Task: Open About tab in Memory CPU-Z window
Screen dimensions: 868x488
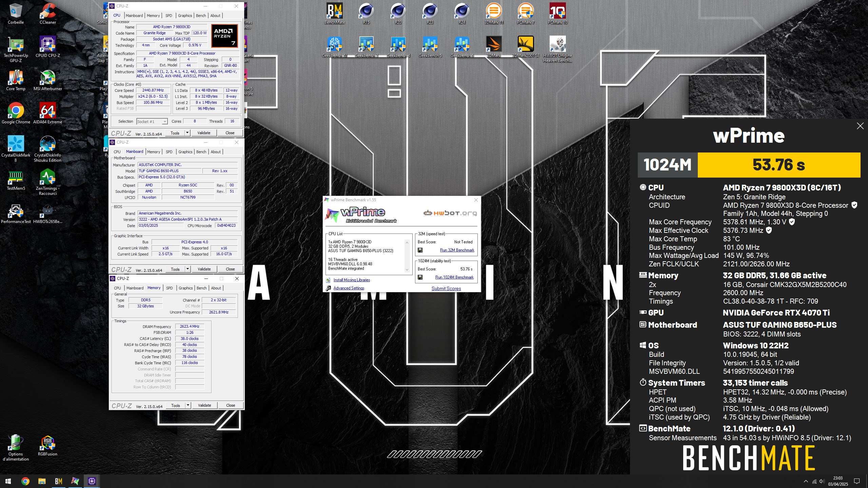Action: 216,288
